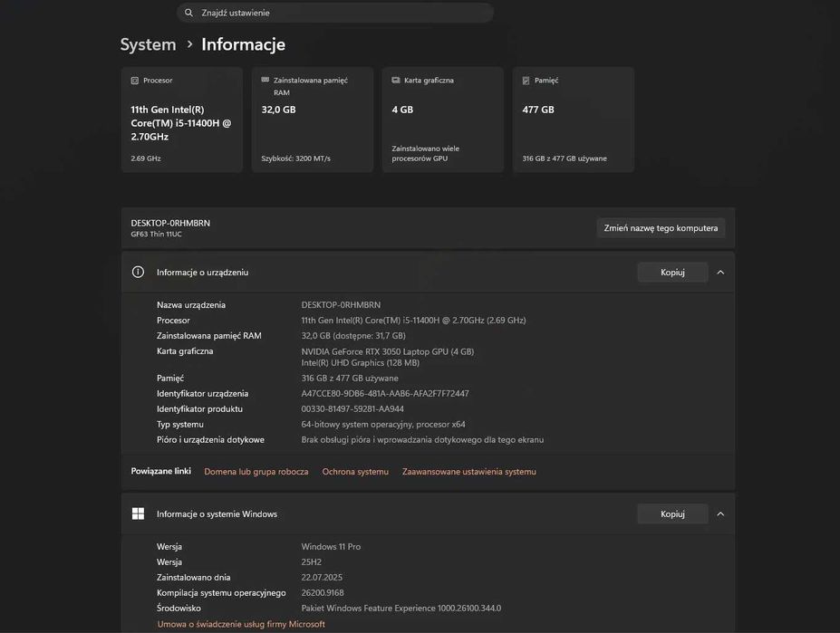Select OS build '26200.9168'

(x=323, y=593)
